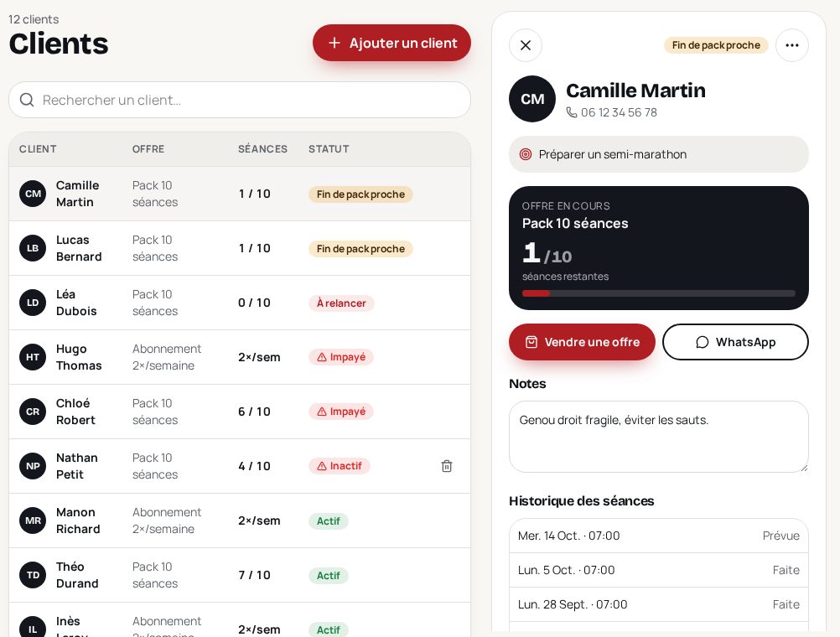
Task: Click Fin de pack proche badge in Camille row
Action: pyautogui.click(x=360, y=194)
